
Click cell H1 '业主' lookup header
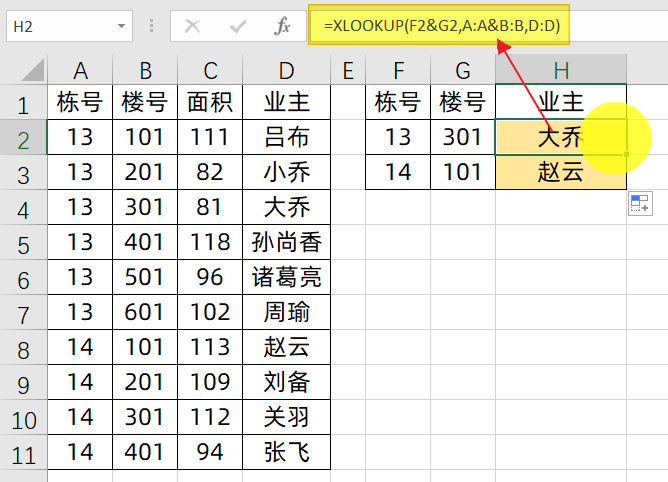click(561, 102)
